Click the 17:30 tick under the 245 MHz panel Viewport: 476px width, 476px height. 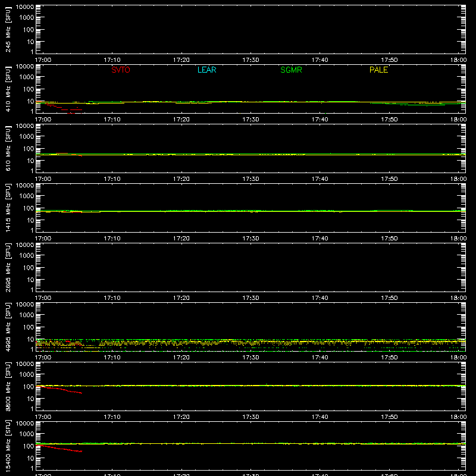250,60
